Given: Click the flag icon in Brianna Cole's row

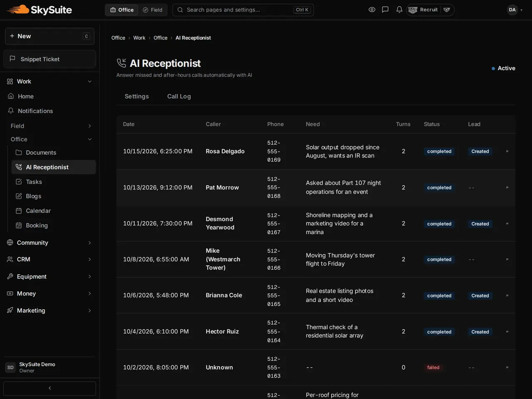Looking at the screenshot, I should (507, 296).
